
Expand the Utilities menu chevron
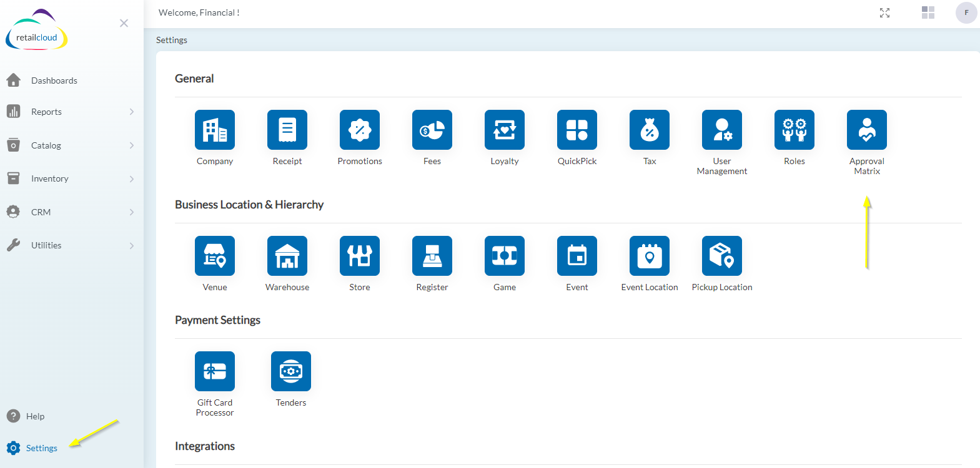click(x=132, y=245)
